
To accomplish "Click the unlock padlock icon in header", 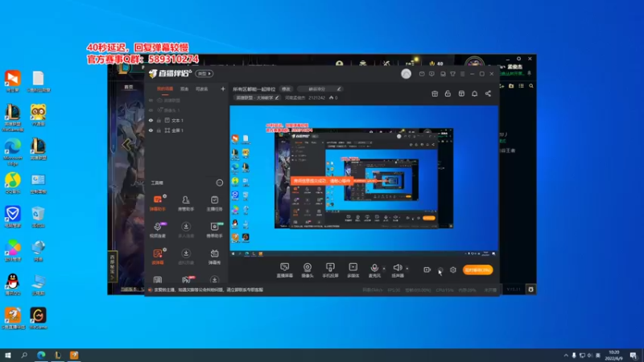I will coord(448,93).
